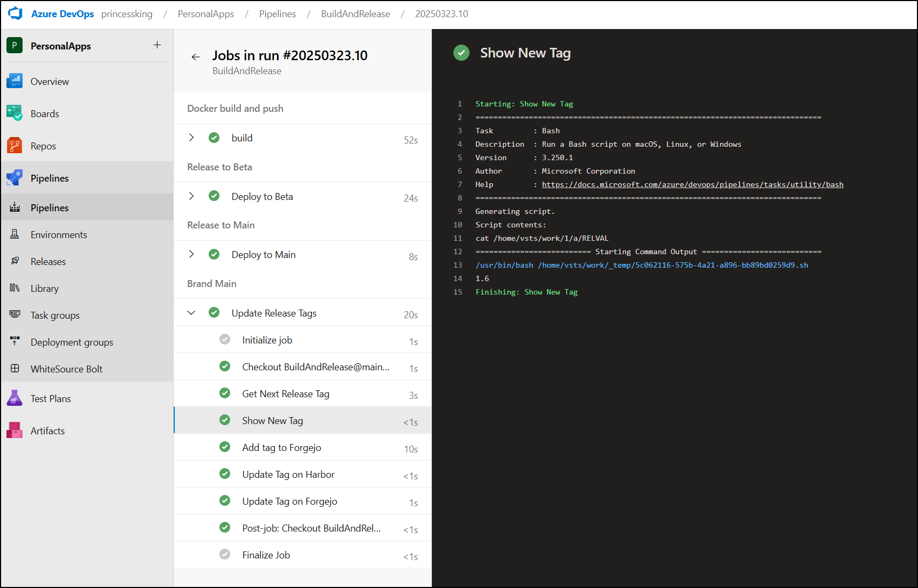This screenshot has width=918, height=588.
Task: Click the princessking breadcrumb link
Action: point(127,14)
